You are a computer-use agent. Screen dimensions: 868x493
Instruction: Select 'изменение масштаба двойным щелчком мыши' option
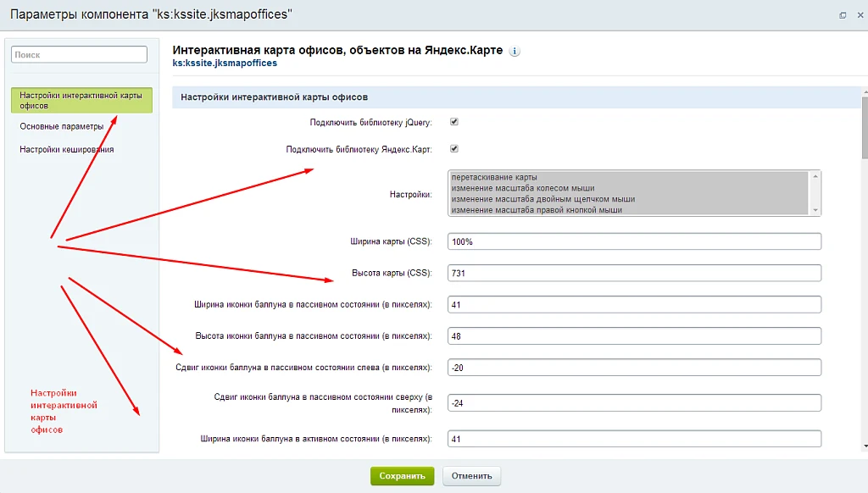629,199
